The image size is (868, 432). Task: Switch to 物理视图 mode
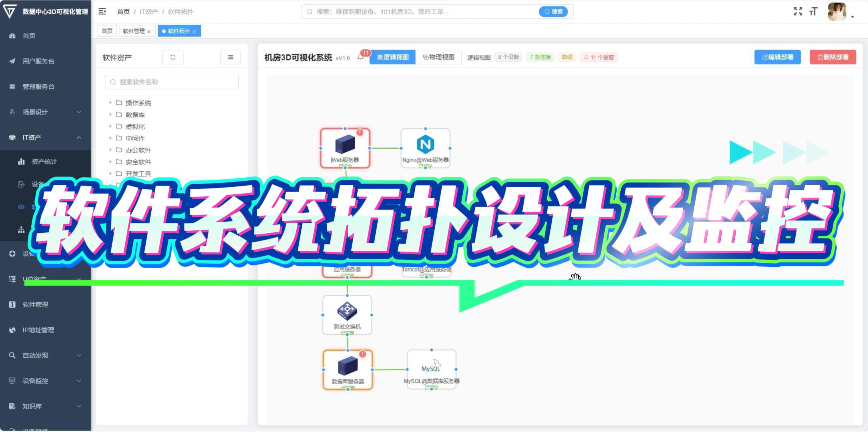click(439, 57)
